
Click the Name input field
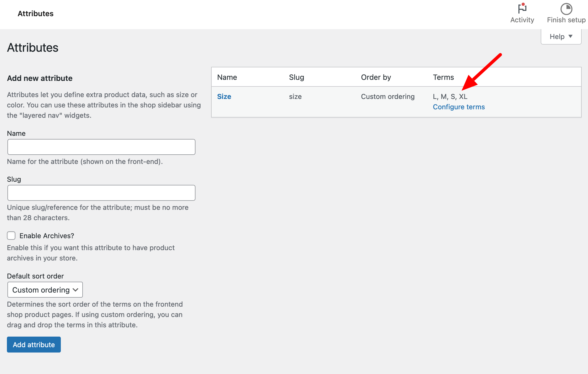point(101,147)
